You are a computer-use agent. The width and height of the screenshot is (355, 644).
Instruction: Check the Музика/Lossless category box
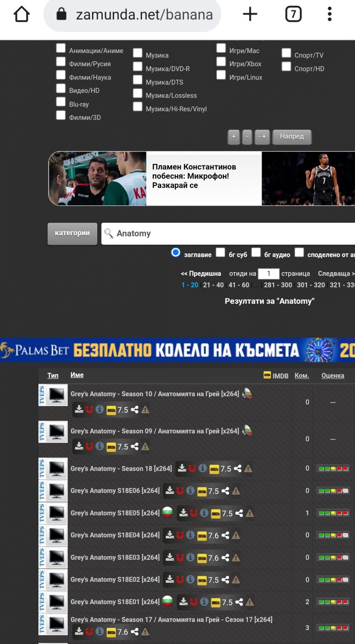tap(138, 93)
